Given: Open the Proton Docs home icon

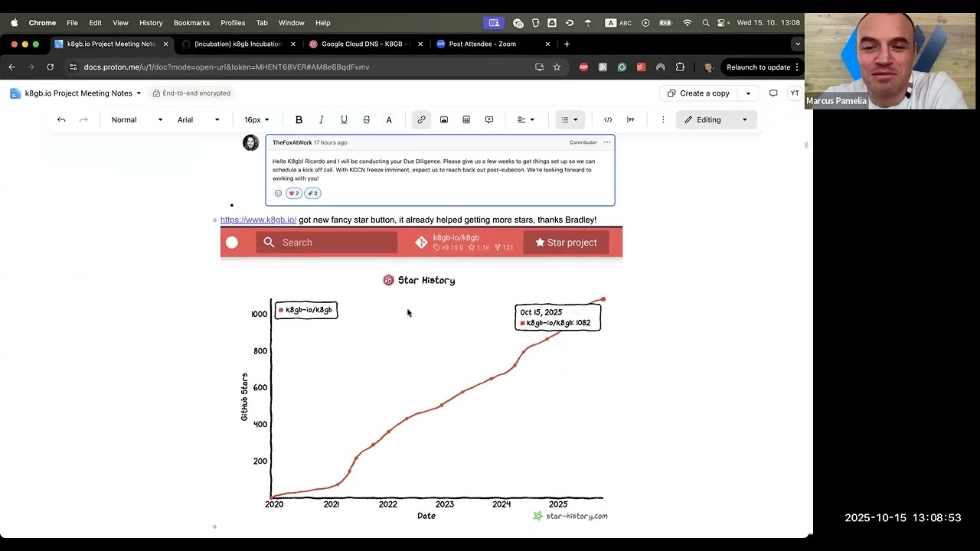Looking at the screenshot, I should coord(15,93).
